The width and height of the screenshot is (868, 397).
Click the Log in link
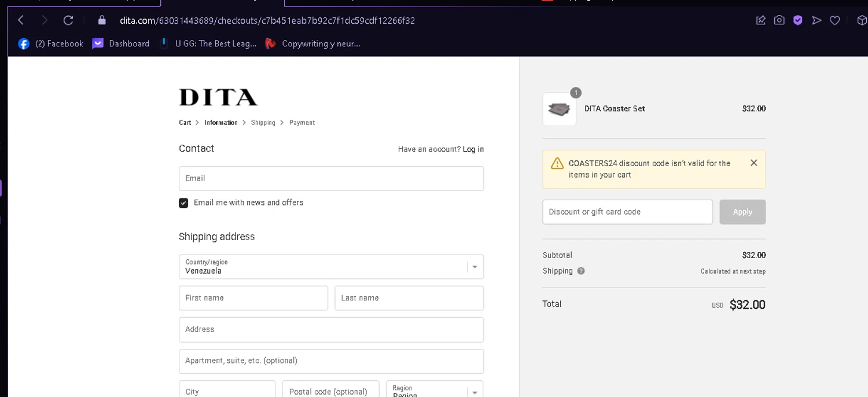(x=473, y=149)
